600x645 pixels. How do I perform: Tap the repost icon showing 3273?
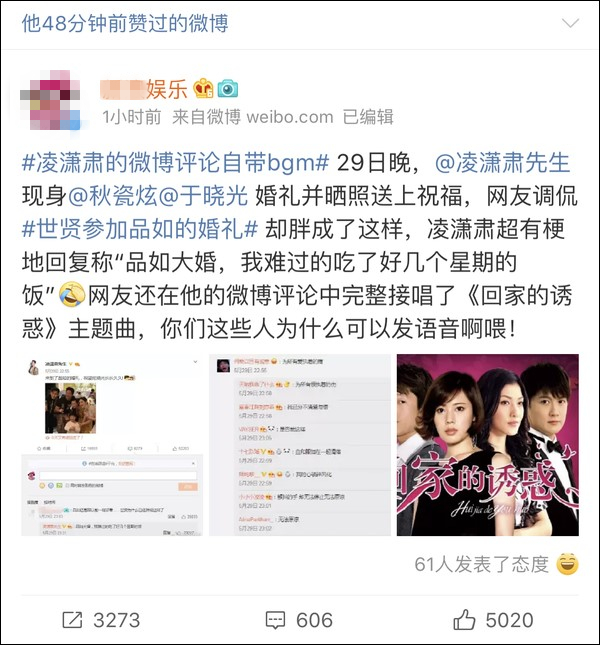pos(72,619)
